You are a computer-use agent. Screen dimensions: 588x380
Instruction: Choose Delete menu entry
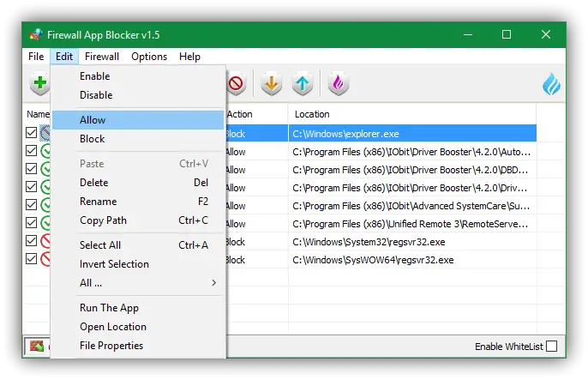click(x=138, y=183)
